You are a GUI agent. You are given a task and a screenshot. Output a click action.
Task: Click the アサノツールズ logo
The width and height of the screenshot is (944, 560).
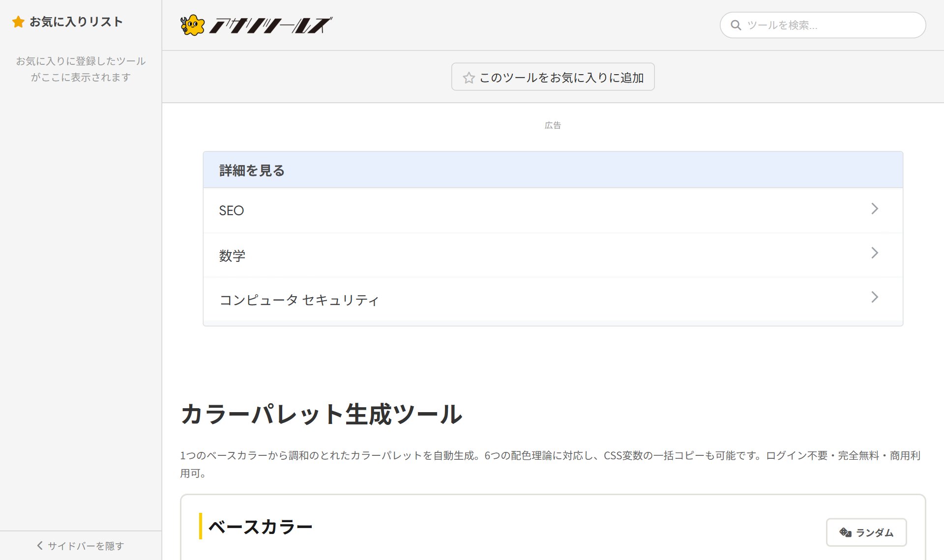[256, 25]
